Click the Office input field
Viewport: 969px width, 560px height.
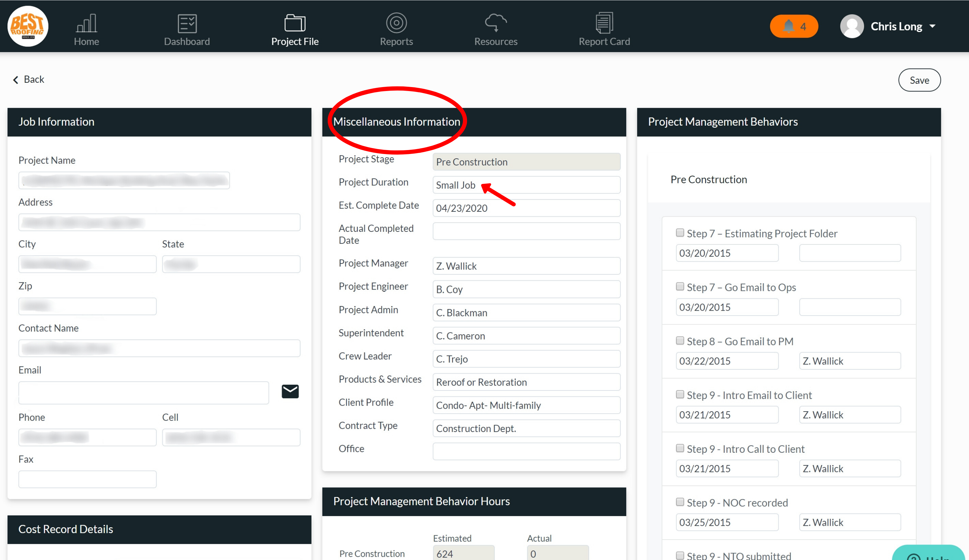[526, 451]
